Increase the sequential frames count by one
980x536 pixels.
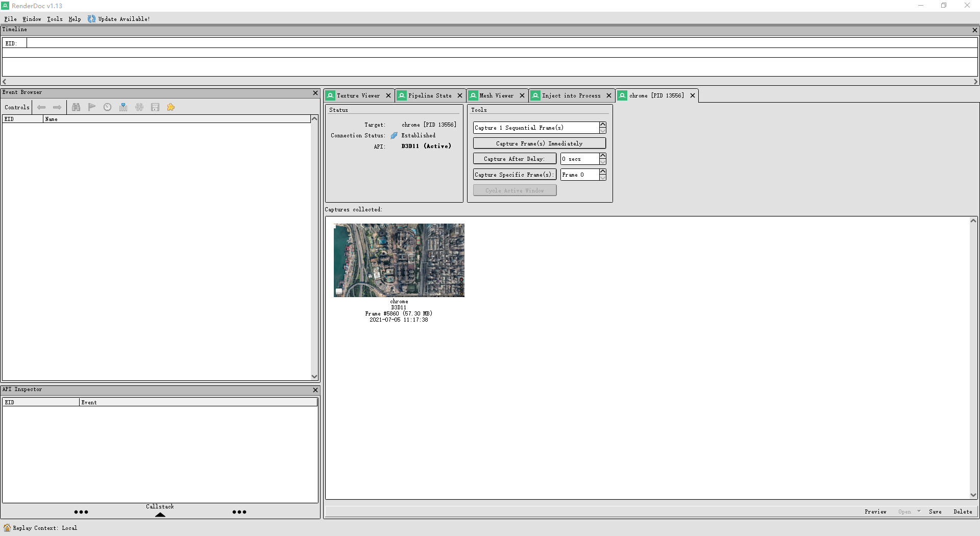(x=603, y=125)
